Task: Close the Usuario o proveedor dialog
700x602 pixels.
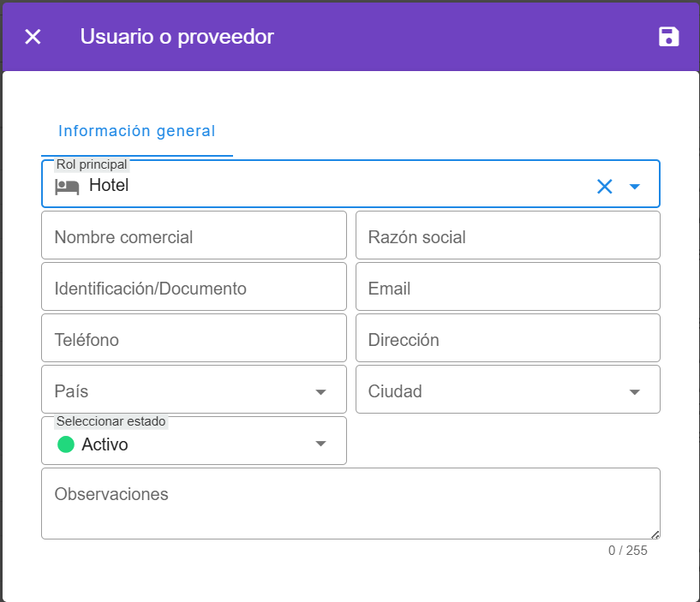Action: [33, 37]
